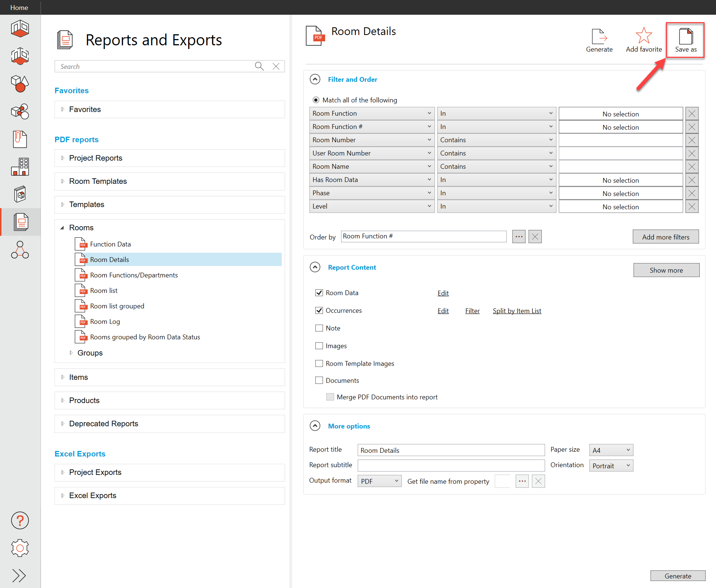
Task: Open the help question mark icon
Action: [20, 520]
